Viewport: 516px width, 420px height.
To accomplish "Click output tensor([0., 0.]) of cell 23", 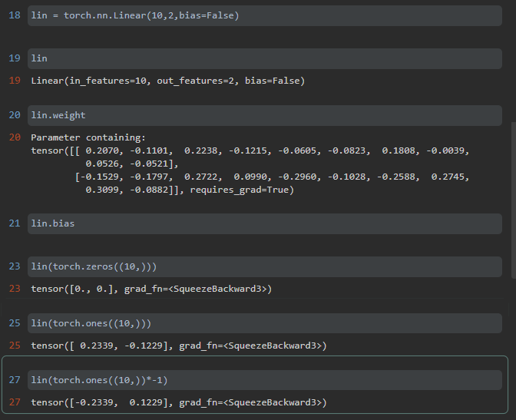I will pyautogui.click(x=151, y=289).
